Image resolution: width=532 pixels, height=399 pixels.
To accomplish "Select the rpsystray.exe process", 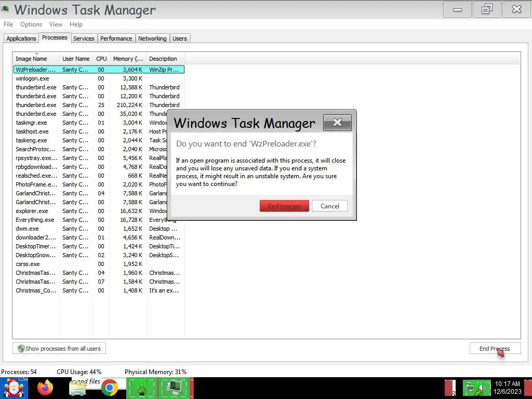I will [x=90, y=158].
